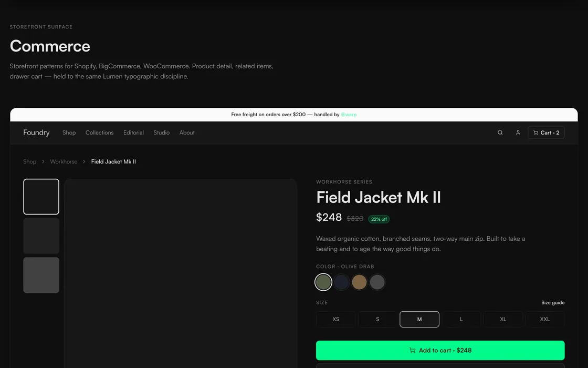Choose size M option

click(419, 319)
